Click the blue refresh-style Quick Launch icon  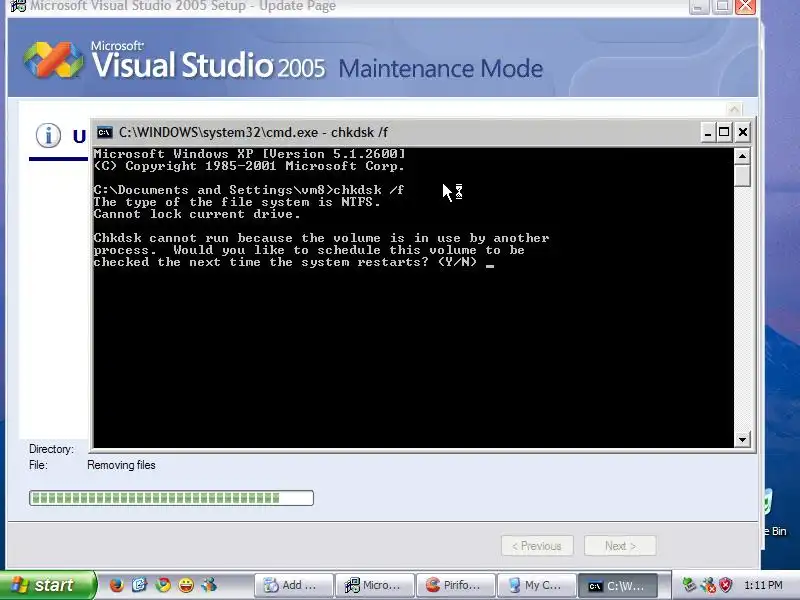140,585
